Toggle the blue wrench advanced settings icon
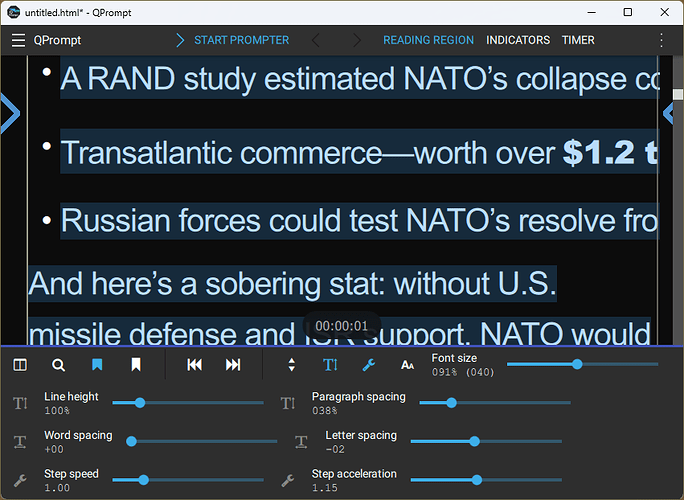This screenshot has width=684, height=500. tap(369, 365)
